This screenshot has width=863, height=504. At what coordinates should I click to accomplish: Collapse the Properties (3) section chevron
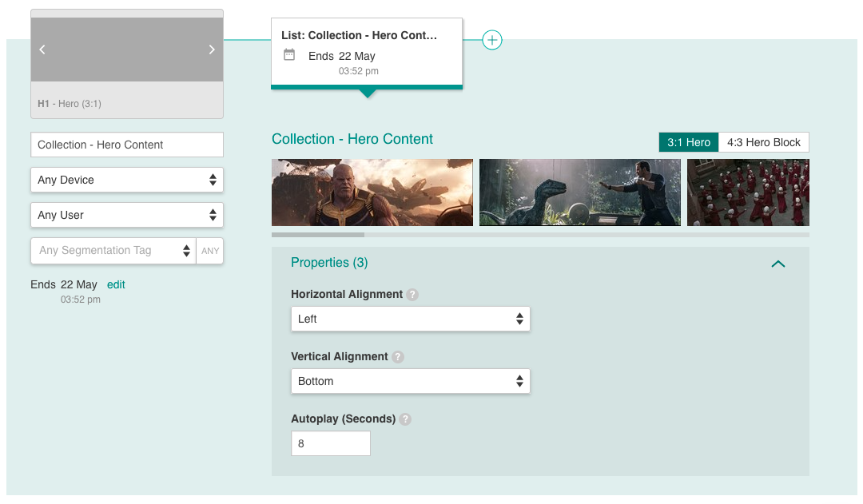click(x=778, y=264)
